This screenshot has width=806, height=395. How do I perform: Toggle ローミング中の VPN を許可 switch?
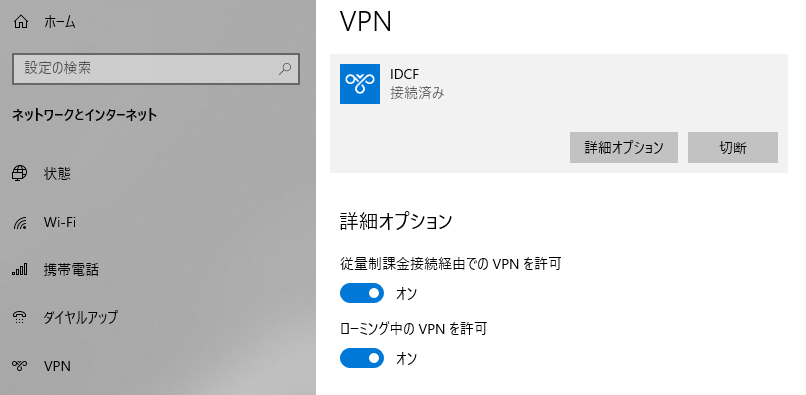(x=362, y=358)
